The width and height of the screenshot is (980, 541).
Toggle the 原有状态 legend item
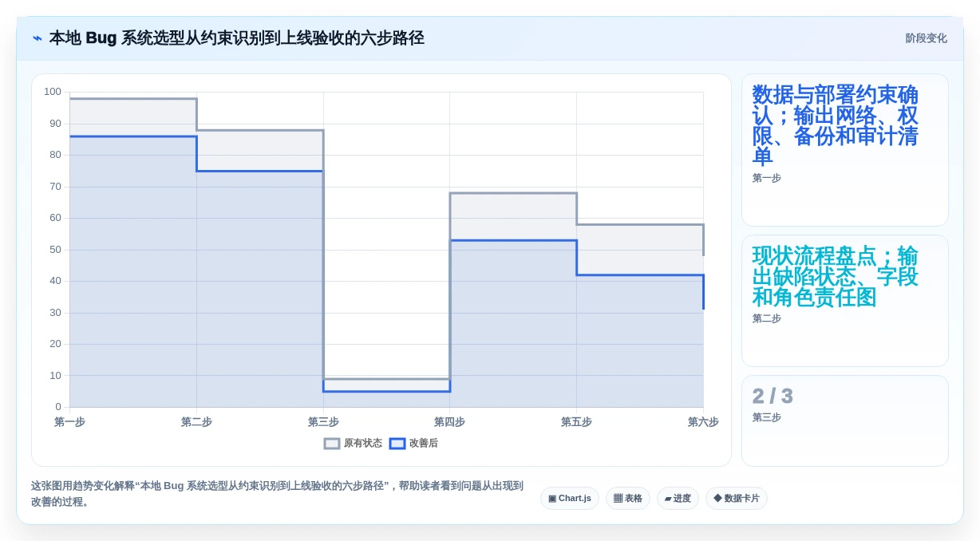click(x=353, y=444)
